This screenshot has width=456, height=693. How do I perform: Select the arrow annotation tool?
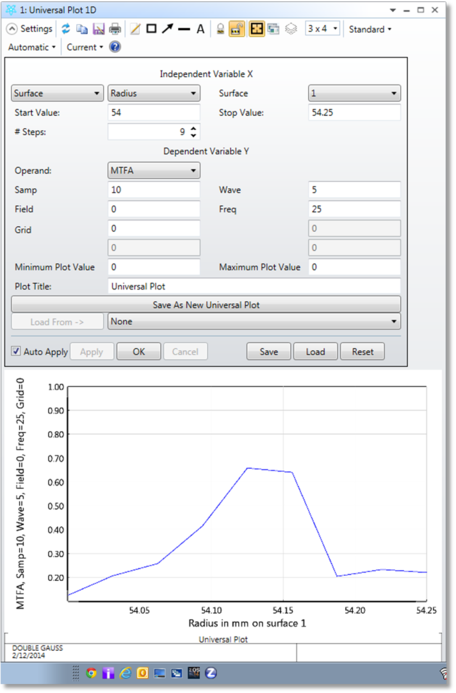pyautogui.click(x=167, y=29)
